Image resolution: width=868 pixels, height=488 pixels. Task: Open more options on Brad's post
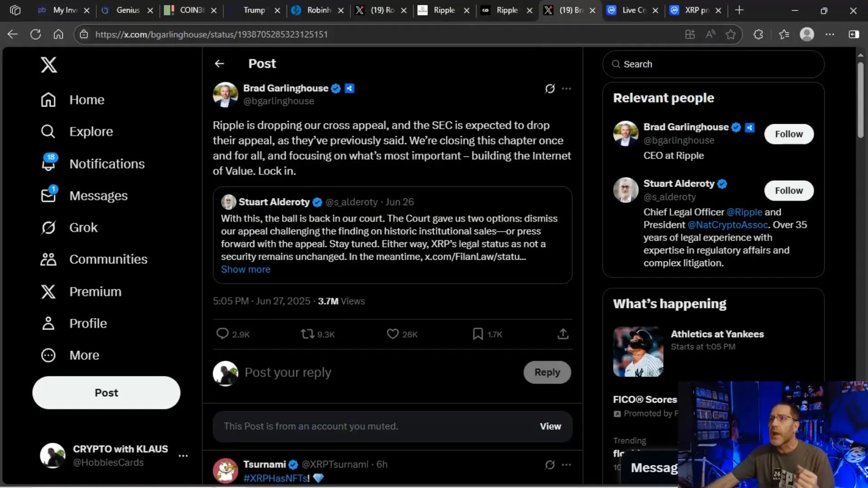(x=566, y=89)
